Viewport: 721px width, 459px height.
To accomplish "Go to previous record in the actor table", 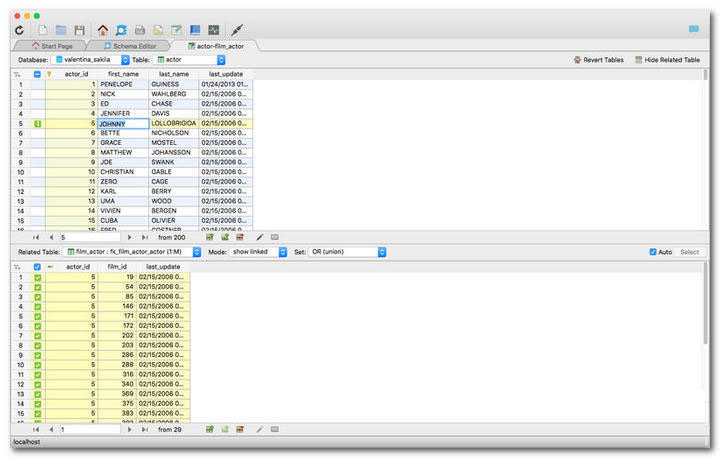I will (51, 237).
